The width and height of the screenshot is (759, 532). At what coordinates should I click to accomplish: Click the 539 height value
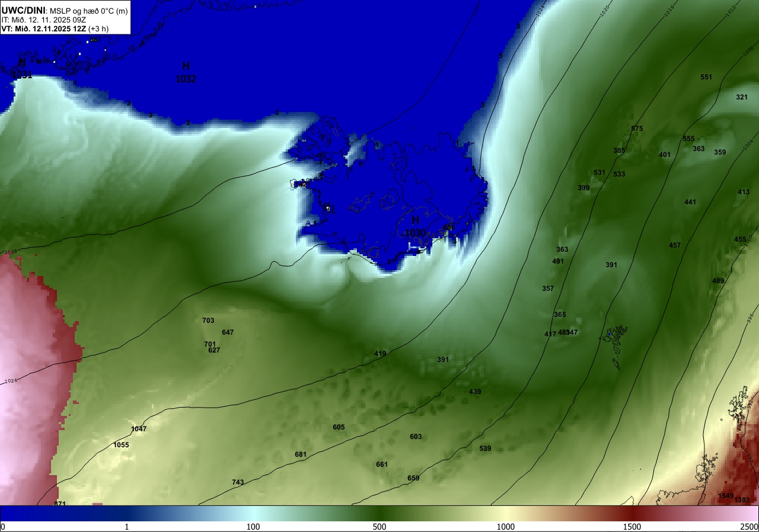(485, 448)
